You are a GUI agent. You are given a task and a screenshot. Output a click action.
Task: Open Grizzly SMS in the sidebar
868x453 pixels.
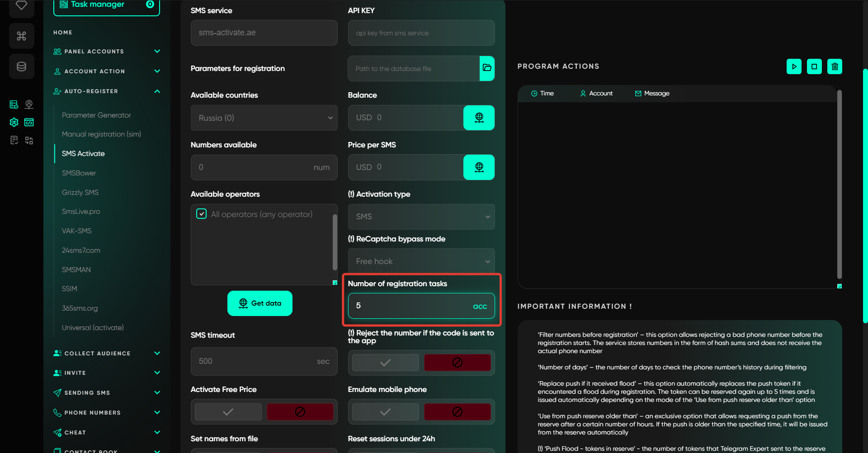coord(80,192)
